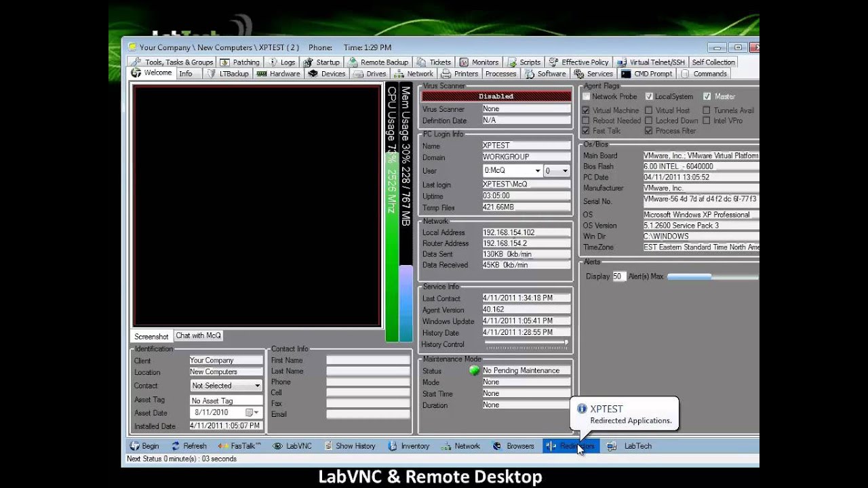Open Inventory from the bottom toolbar
Screen dimensions: 868x488
(409, 446)
